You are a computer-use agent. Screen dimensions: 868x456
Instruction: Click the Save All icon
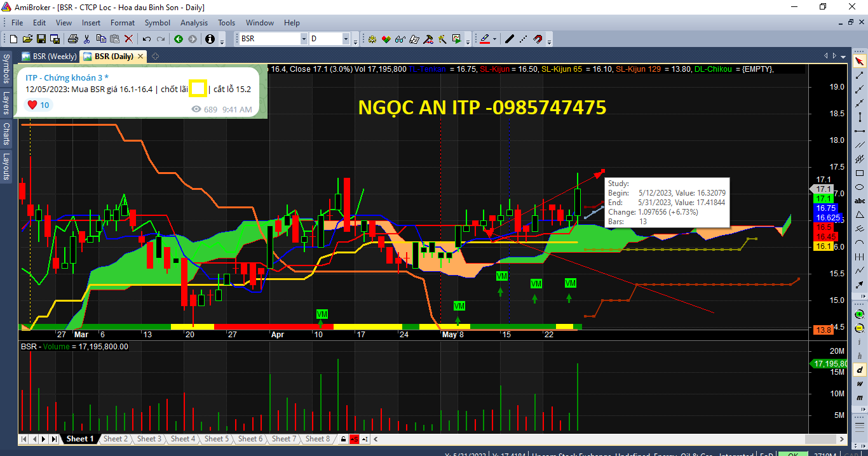coord(55,39)
